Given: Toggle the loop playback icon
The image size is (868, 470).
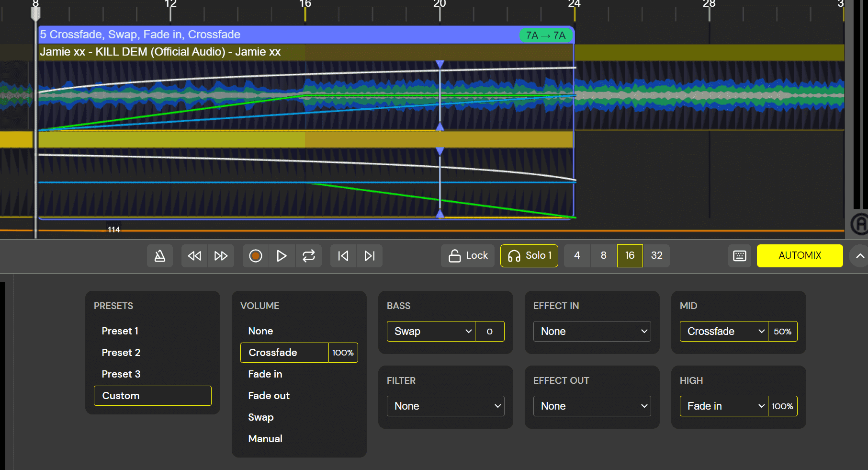Looking at the screenshot, I should point(309,256).
